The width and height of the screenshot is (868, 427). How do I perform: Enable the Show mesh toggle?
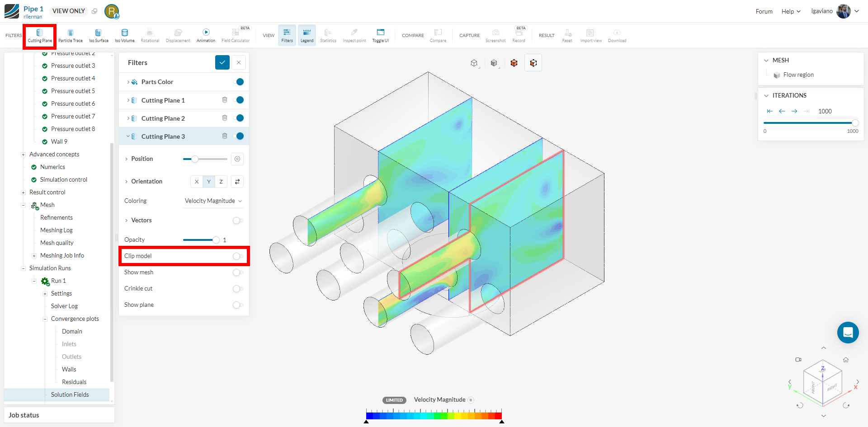tap(238, 272)
